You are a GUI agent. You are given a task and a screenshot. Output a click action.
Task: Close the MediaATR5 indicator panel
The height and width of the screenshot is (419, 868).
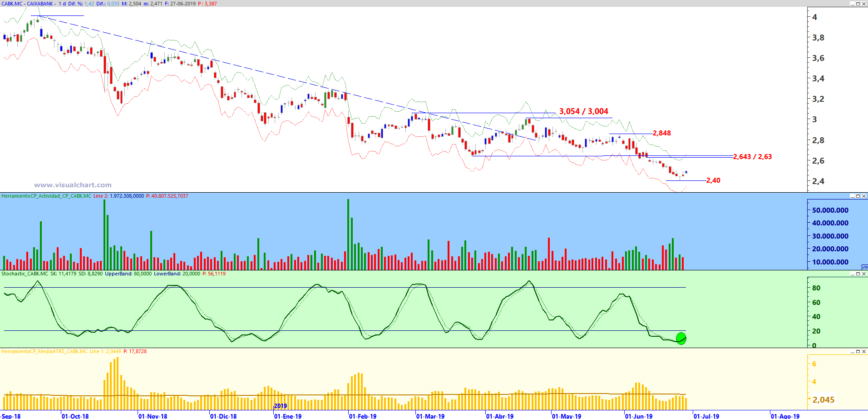tap(864, 351)
